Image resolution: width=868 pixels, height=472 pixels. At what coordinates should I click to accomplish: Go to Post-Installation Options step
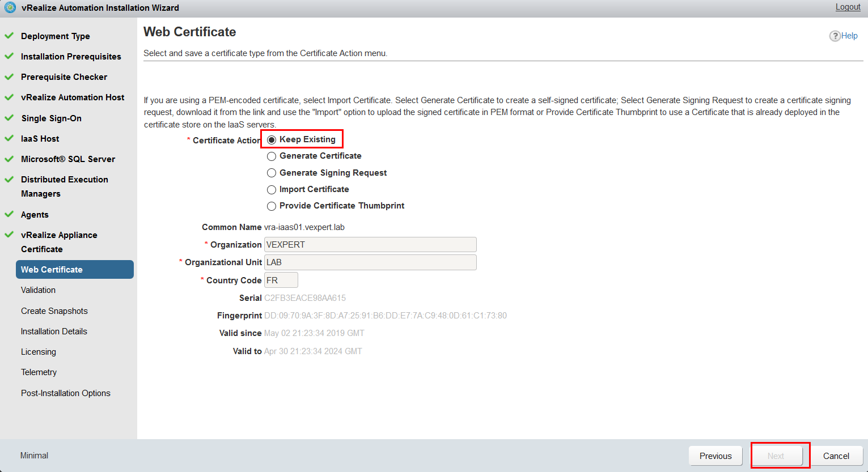(x=66, y=393)
